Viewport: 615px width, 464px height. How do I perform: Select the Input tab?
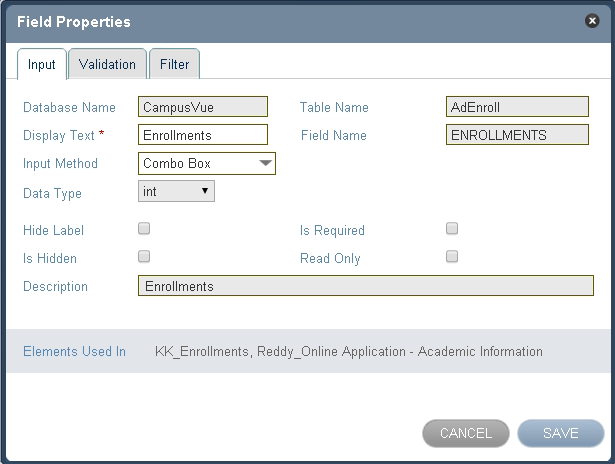point(42,64)
